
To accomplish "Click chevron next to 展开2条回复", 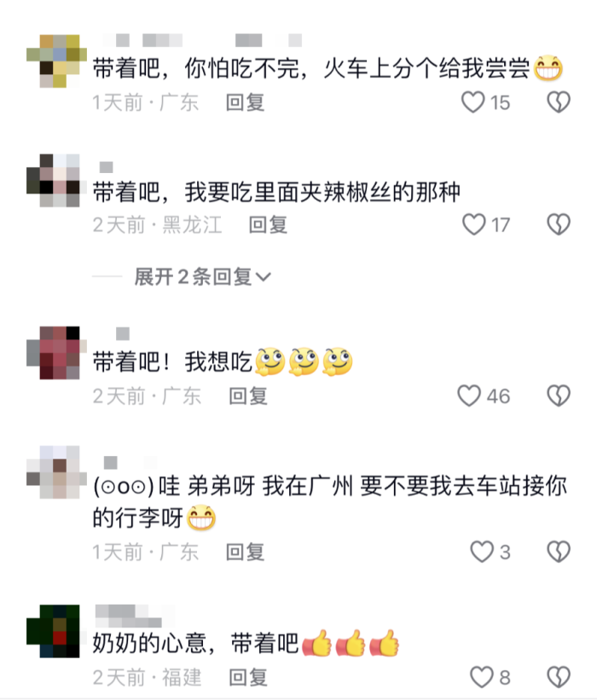I will 264,278.
